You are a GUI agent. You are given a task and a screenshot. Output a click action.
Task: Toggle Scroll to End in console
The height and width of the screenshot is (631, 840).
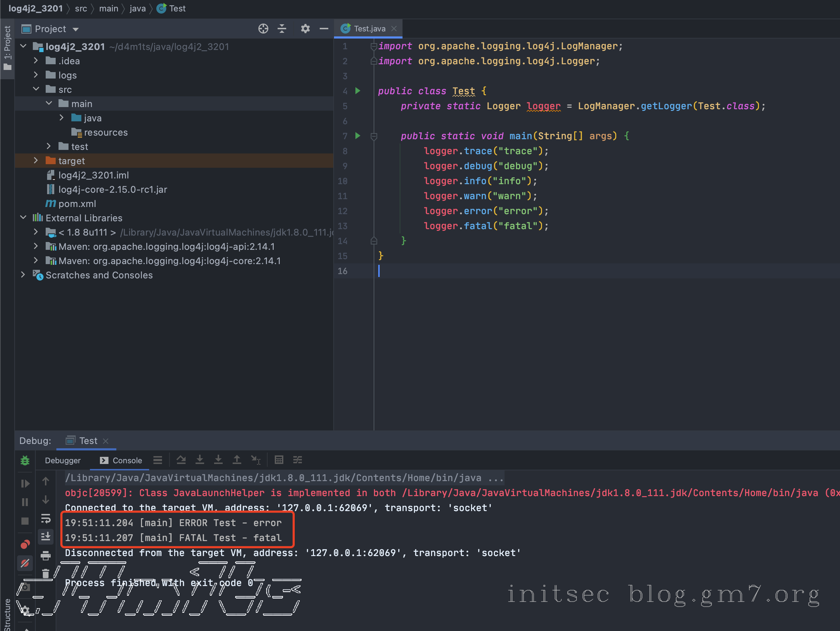46,536
